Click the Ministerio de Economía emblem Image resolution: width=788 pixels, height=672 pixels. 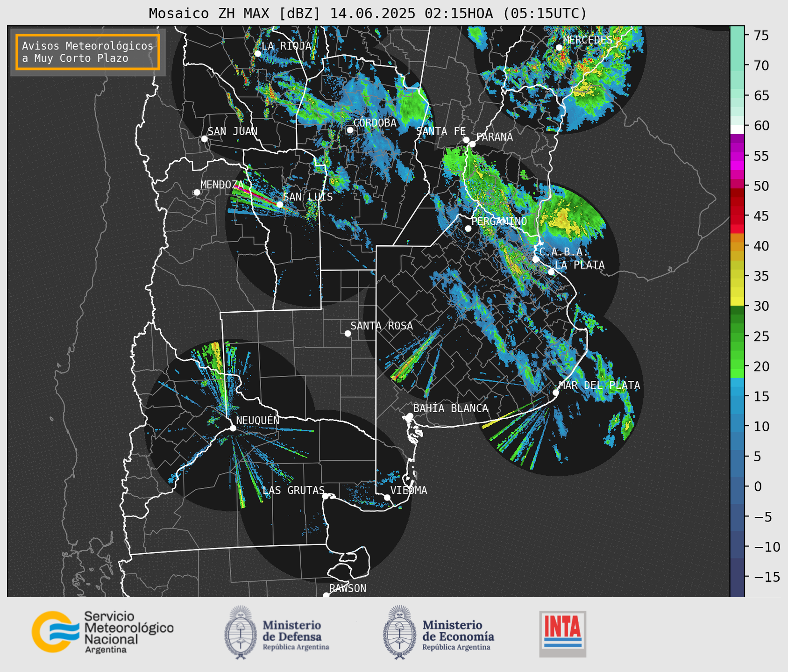(x=399, y=632)
